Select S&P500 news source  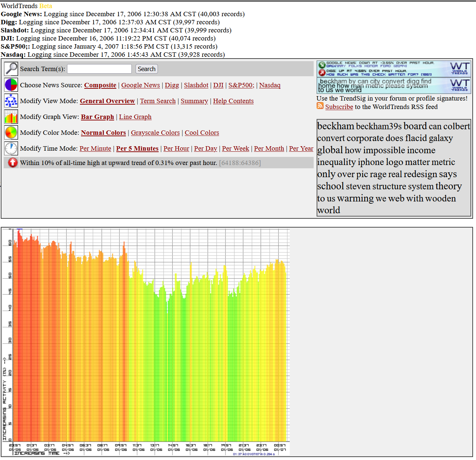point(241,85)
